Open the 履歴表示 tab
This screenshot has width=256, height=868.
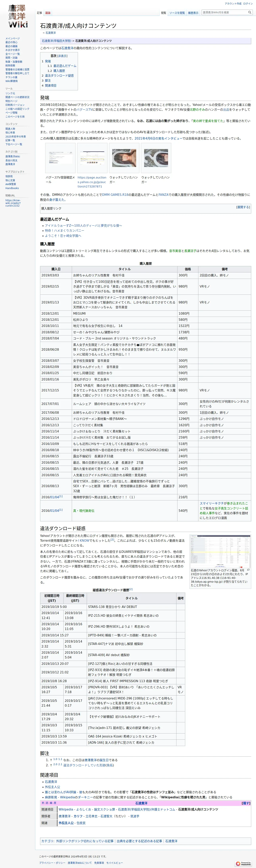click(193, 13)
